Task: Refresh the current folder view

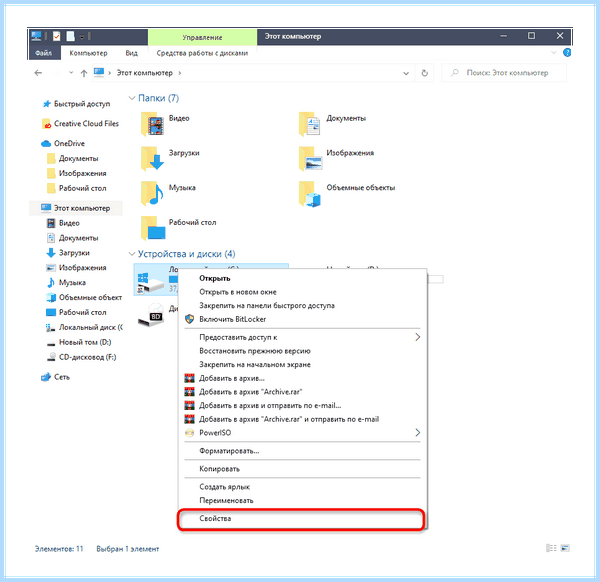Action: click(424, 73)
